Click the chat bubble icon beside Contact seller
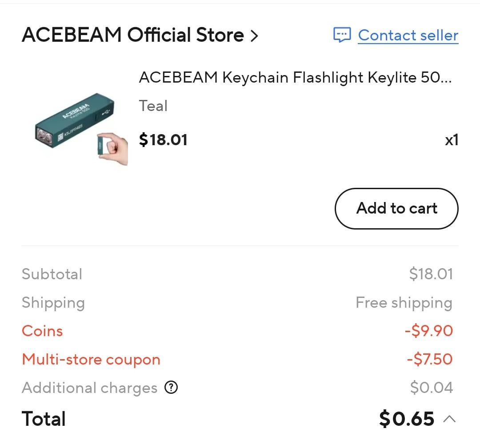Image resolution: width=480 pixels, height=448 pixels. pos(342,35)
